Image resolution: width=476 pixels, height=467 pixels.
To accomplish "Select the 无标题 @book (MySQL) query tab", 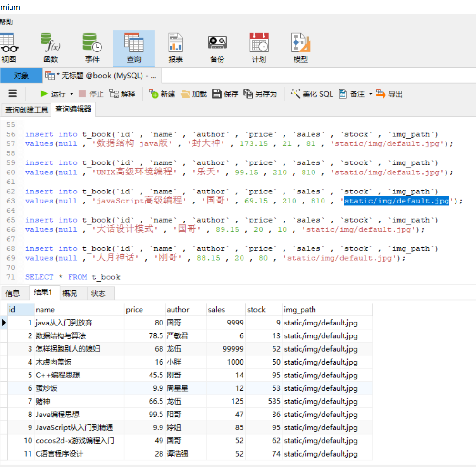I will coord(101,76).
